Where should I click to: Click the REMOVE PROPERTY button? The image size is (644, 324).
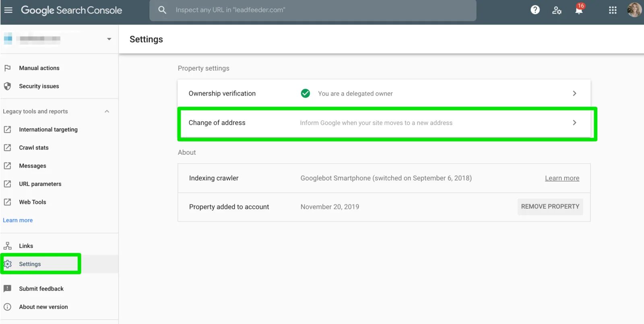(550, 206)
